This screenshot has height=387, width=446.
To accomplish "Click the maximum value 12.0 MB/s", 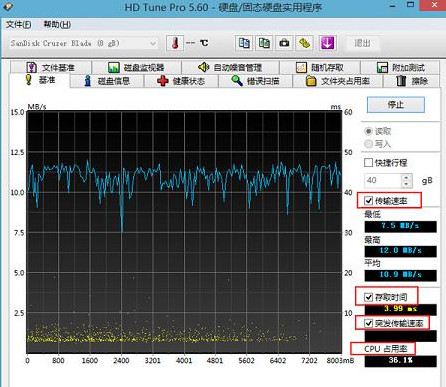I will pyautogui.click(x=400, y=251).
